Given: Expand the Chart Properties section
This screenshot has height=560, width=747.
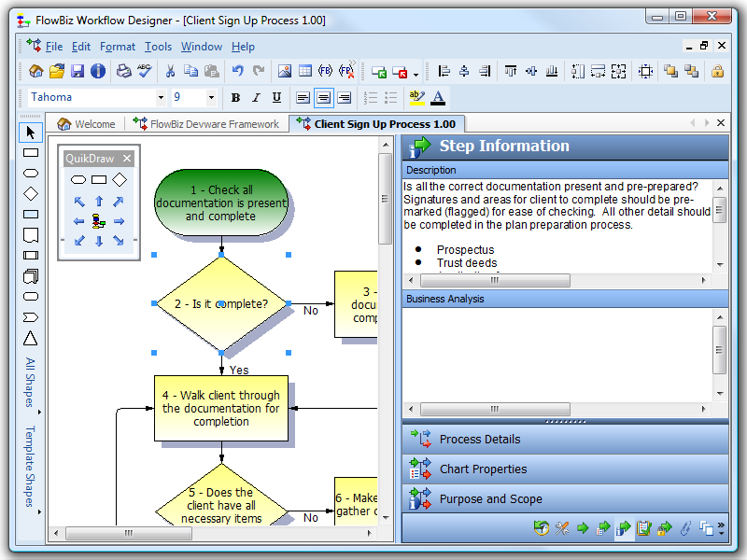Looking at the screenshot, I should 566,469.
